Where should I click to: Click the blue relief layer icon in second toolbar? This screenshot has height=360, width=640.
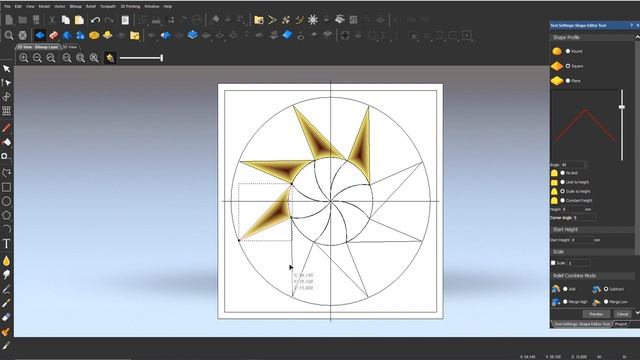(x=40, y=36)
